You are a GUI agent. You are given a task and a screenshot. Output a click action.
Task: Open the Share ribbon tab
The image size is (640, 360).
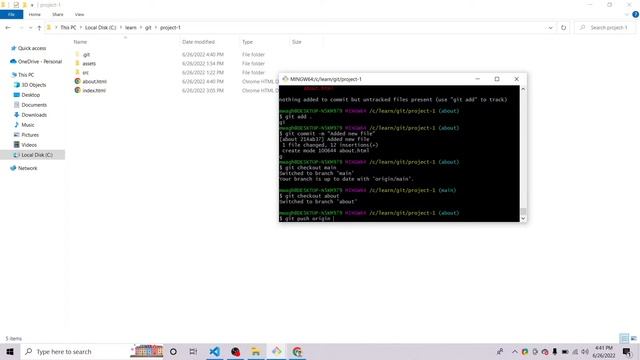point(58,14)
